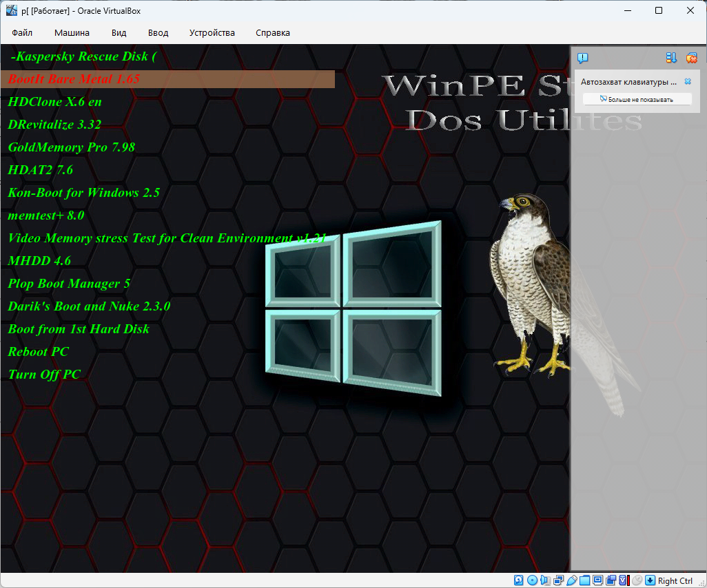This screenshot has height=588, width=707.
Task: Click the mouse integration status icon
Action: [637, 580]
